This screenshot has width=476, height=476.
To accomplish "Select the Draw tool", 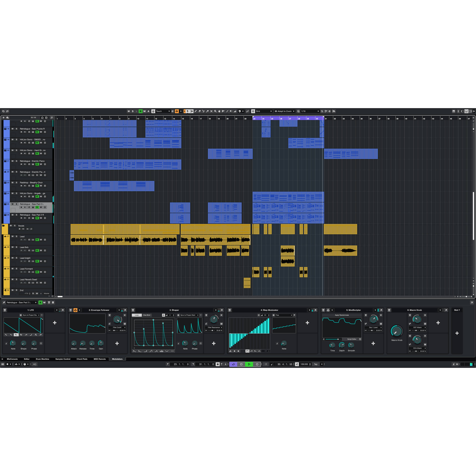I will 196,111.
